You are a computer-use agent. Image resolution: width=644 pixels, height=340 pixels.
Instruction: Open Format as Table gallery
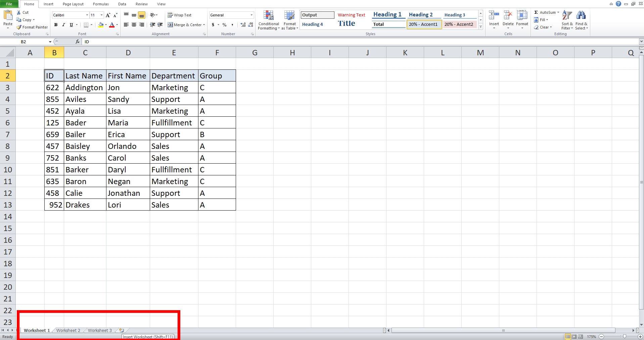point(289,20)
